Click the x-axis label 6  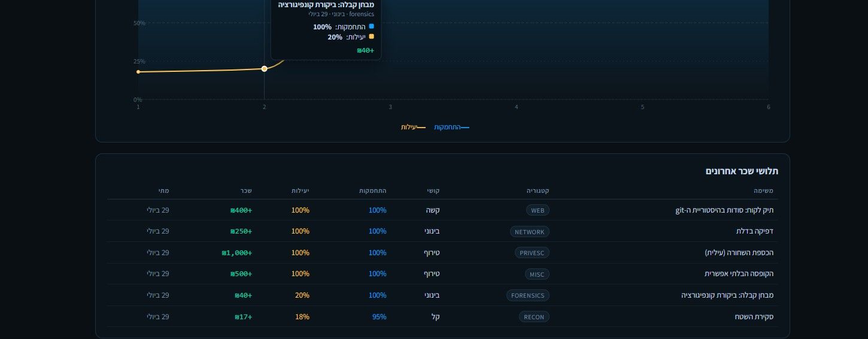pyautogui.click(x=769, y=107)
